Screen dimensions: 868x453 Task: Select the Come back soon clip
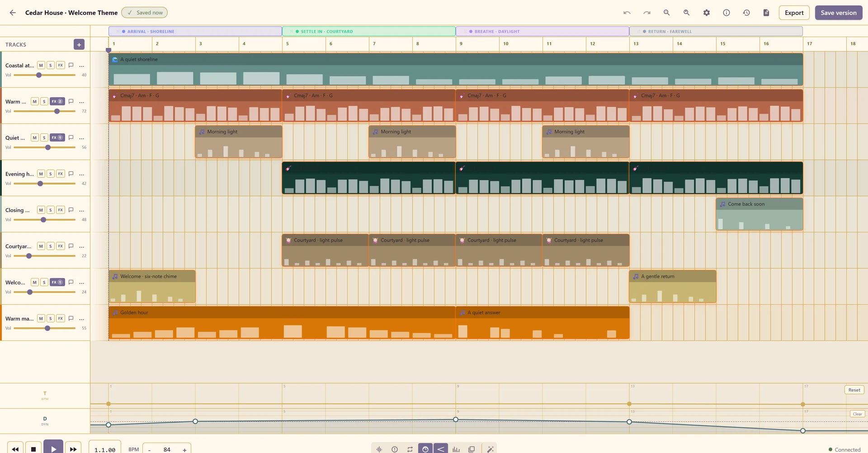759,214
